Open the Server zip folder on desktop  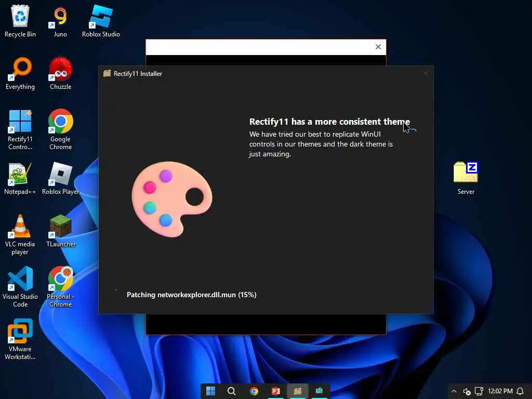click(x=466, y=179)
